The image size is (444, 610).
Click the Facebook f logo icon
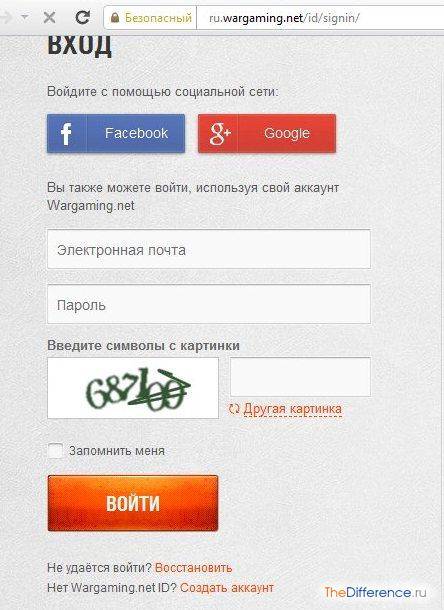[66, 133]
